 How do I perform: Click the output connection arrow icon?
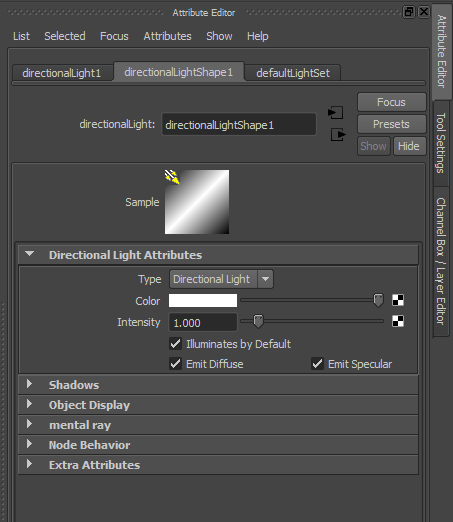pos(338,135)
